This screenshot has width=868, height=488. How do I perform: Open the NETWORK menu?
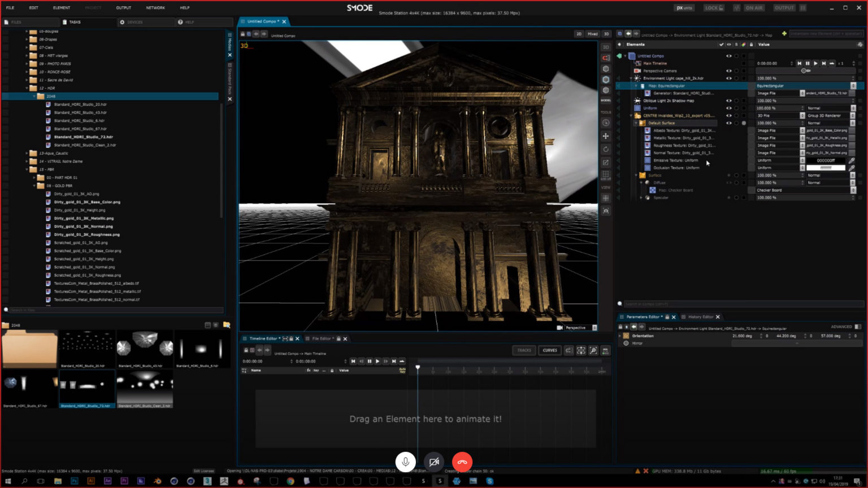point(155,8)
